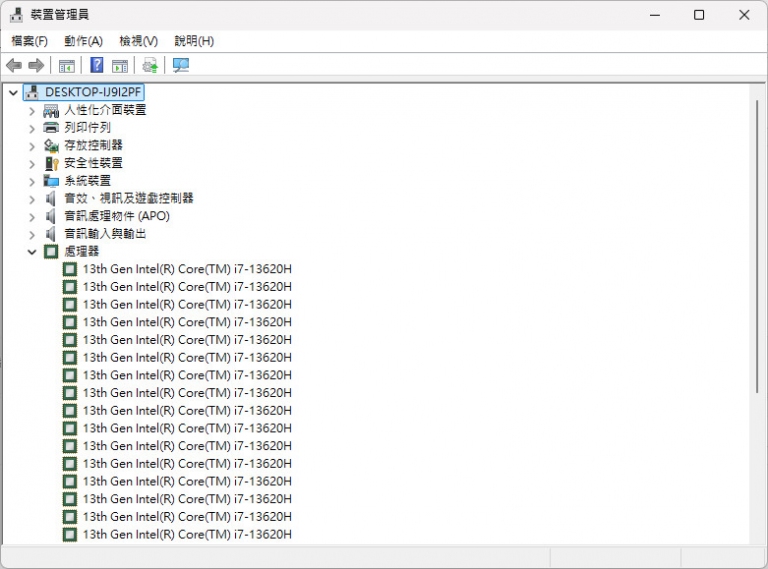Select the 音訊輸入與輸出 label
The height and width of the screenshot is (569, 768).
click(105, 233)
